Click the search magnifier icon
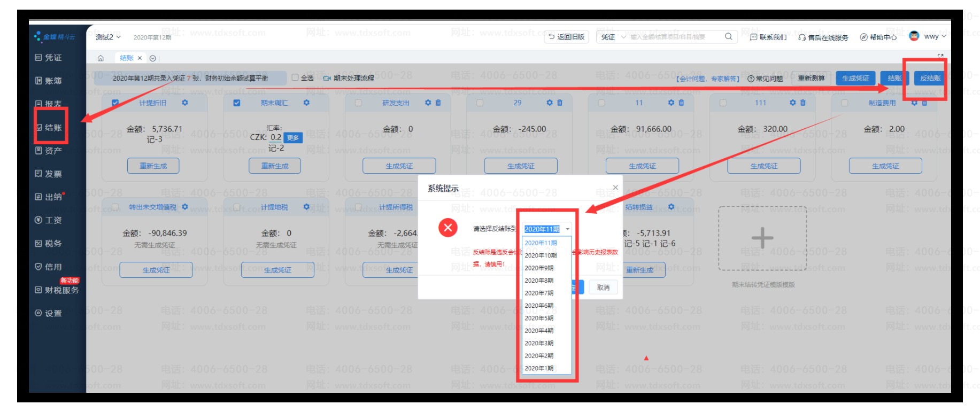 tap(728, 37)
